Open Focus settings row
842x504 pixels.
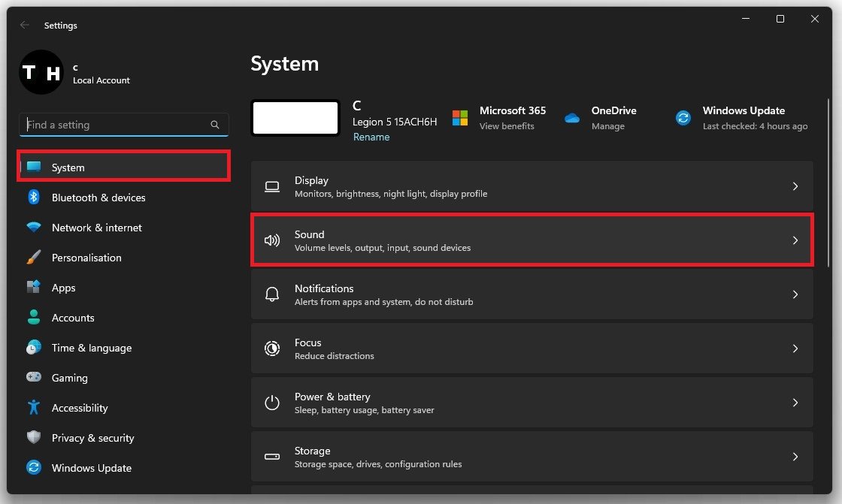tap(531, 349)
